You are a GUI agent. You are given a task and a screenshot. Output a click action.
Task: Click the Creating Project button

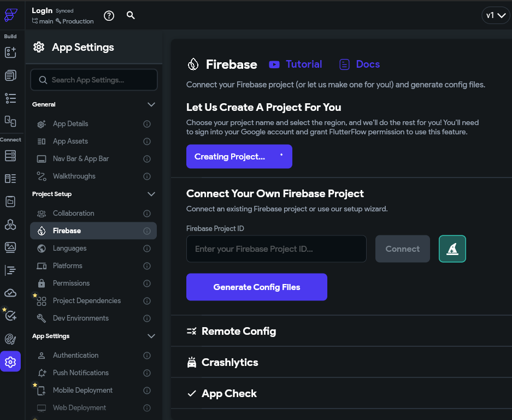pos(239,156)
